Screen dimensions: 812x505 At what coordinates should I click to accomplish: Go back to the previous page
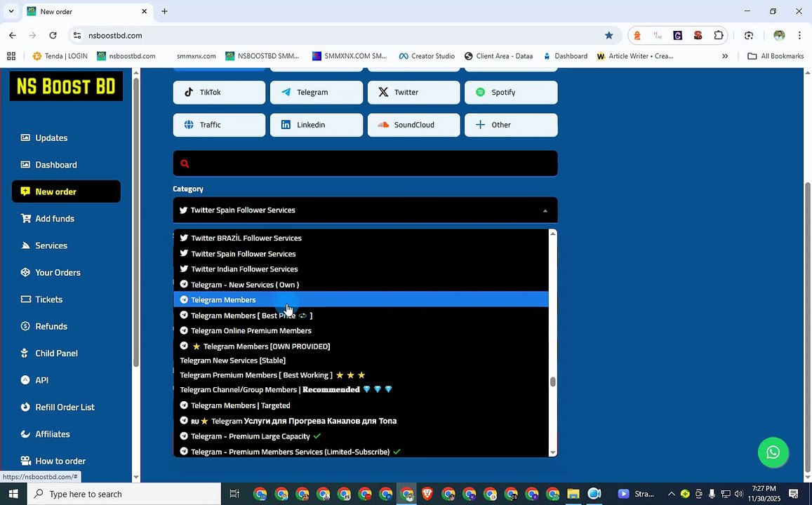pyautogui.click(x=13, y=35)
